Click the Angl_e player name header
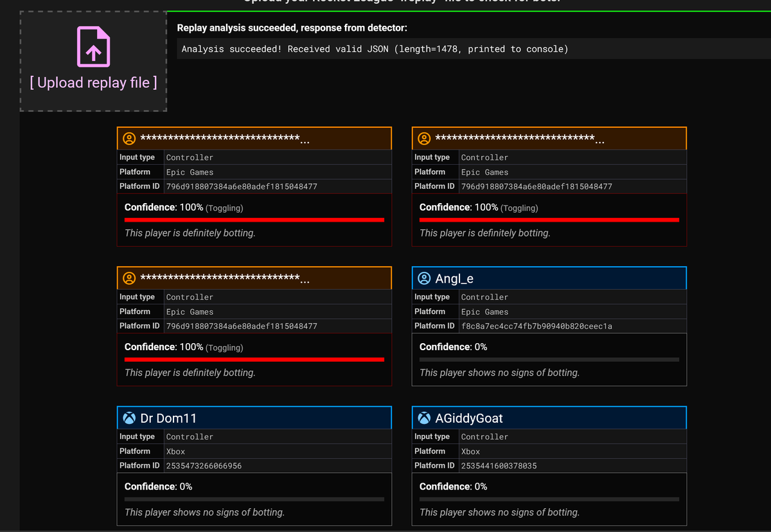The image size is (771, 532). tap(549, 278)
